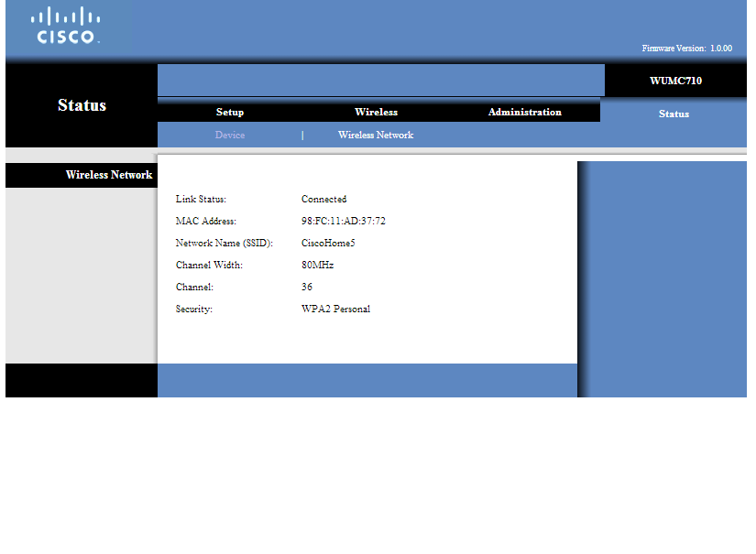Select the Status tab
Viewport: 756px width, 554px height.
[674, 114]
